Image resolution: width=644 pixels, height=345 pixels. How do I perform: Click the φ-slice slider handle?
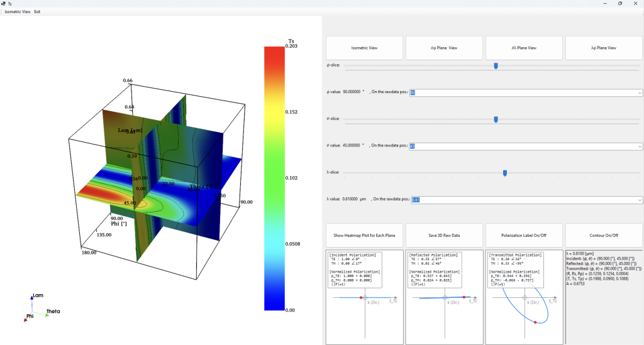click(x=496, y=65)
